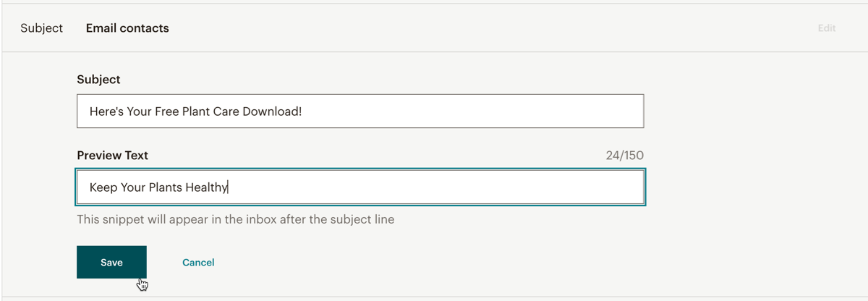The image size is (868, 301).
Task: Click the Save button
Action: pos(111,262)
